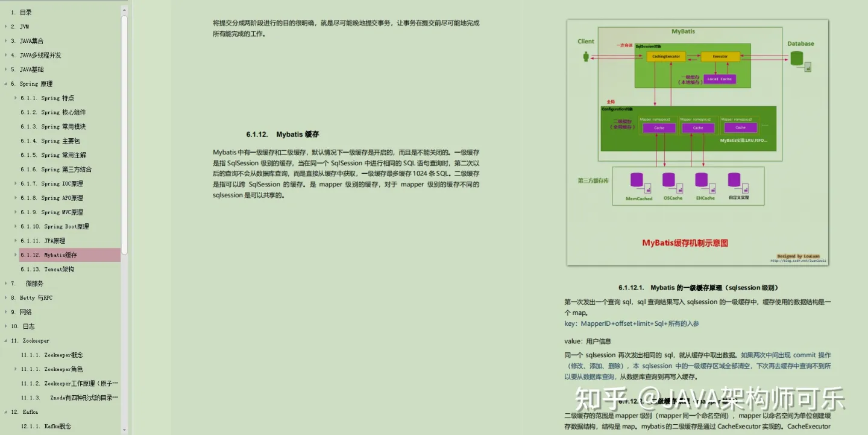Select the 6. Spring 原理 bookmark
The image size is (868, 435).
tap(31, 84)
